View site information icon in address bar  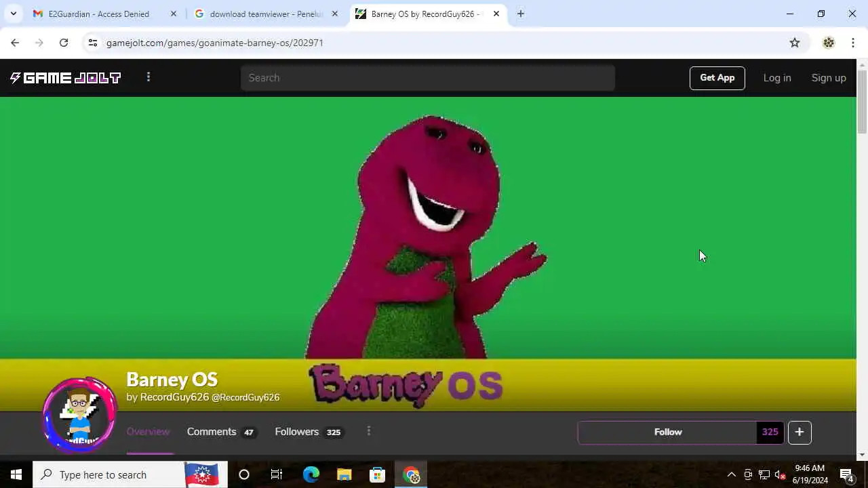tap(93, 43)
